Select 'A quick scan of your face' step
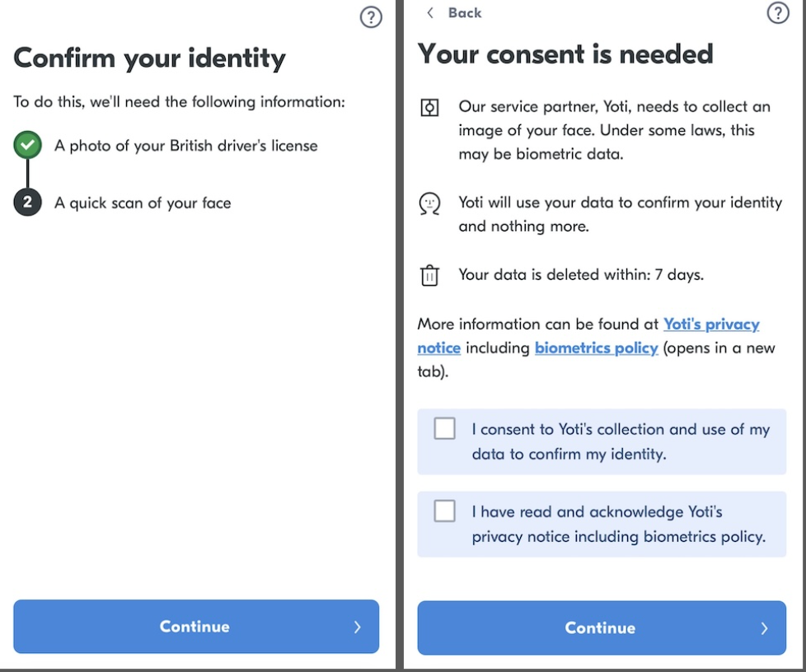Viewport: 806px width, 672px height. (143, 203)
